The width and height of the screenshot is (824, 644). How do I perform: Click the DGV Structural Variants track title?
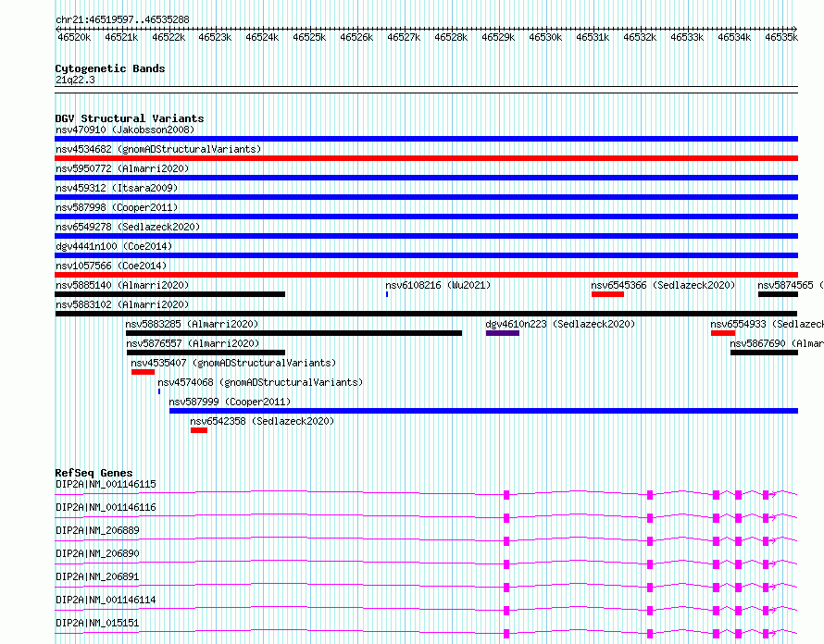pos(130,118)
